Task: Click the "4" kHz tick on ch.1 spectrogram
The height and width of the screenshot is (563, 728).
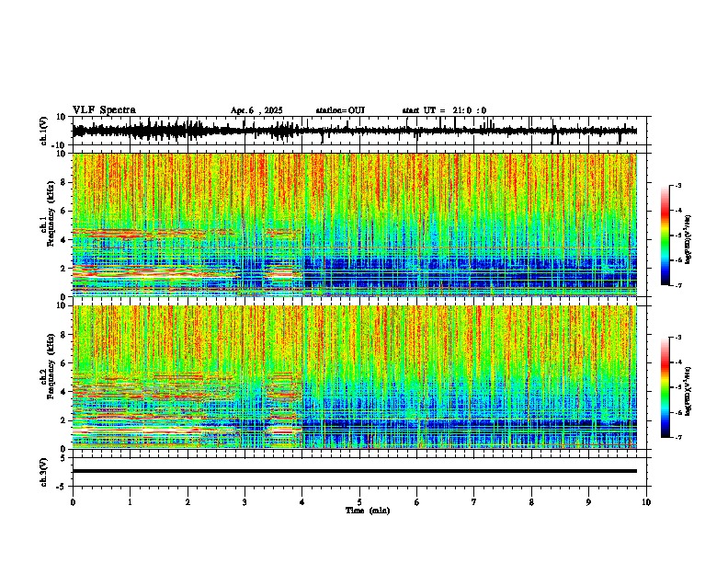Action: tap(64, 240)
